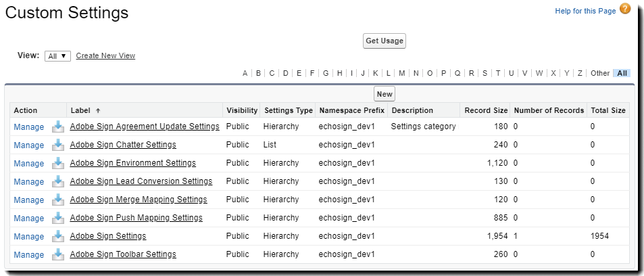644x276 pixels.
Task: Click the New button
Action: click(x=384, y=94)
